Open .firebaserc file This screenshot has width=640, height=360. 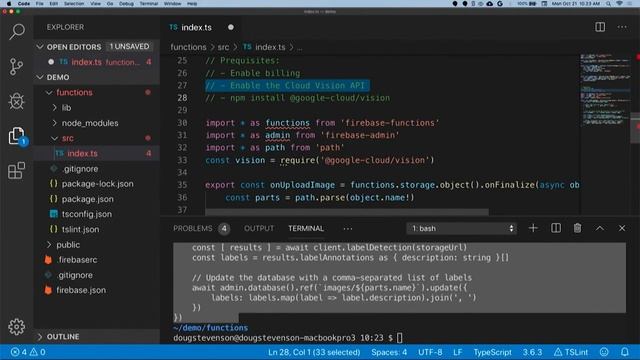coord(77,260)
